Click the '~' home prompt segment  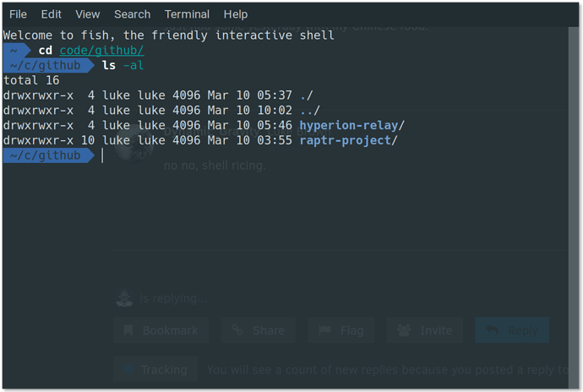[17, 50]
